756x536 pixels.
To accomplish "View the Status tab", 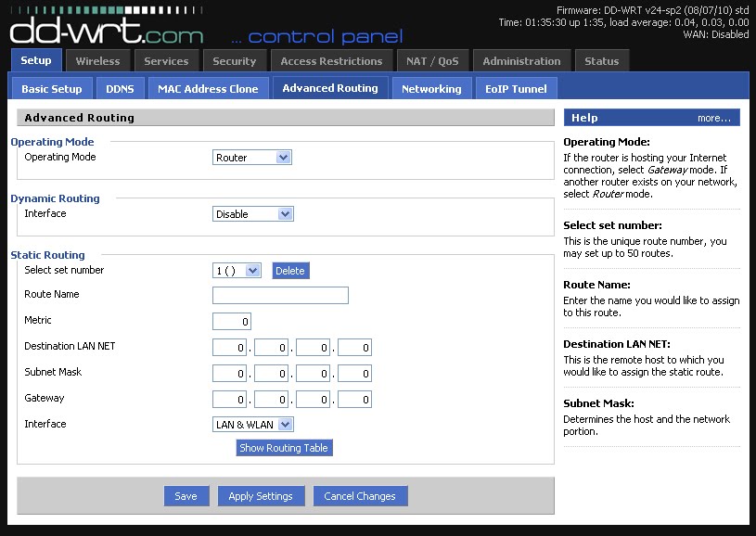I will [x=602, y=61].
